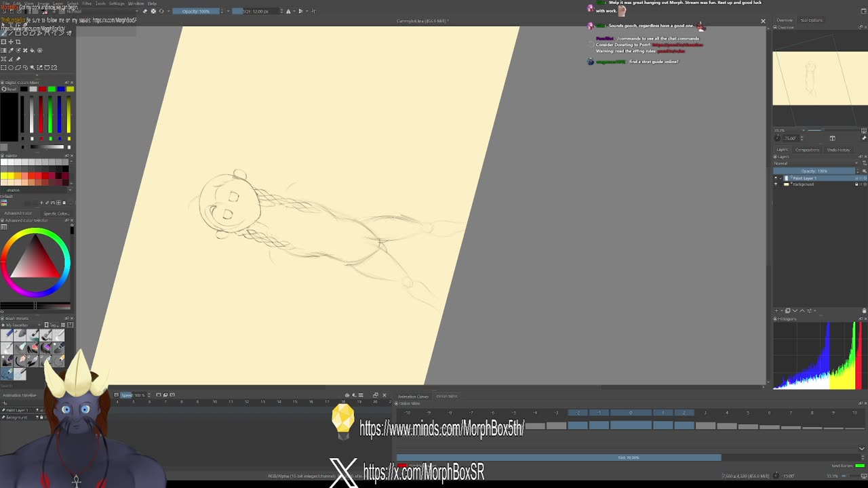Viewport: 868px width, 488px height.
Task: Select the Gradient tool
Action: [x=3, y=50]
